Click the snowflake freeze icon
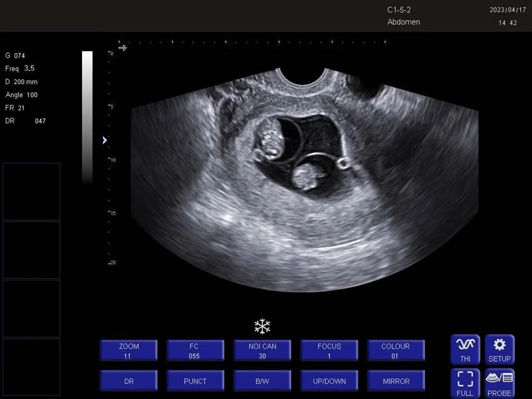This screenshot has width=532, height=399. pyautogui.click(x=262, y=326)
